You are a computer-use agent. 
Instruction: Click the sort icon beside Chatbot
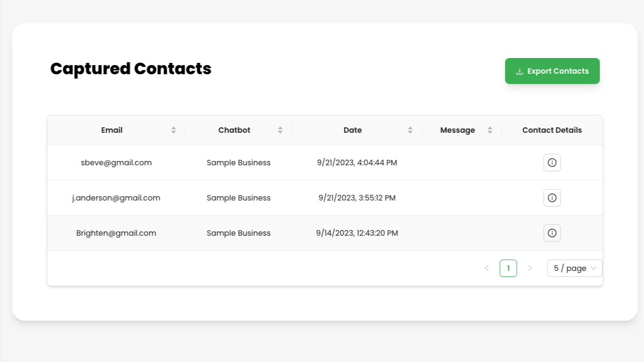[x=280, y=130]
